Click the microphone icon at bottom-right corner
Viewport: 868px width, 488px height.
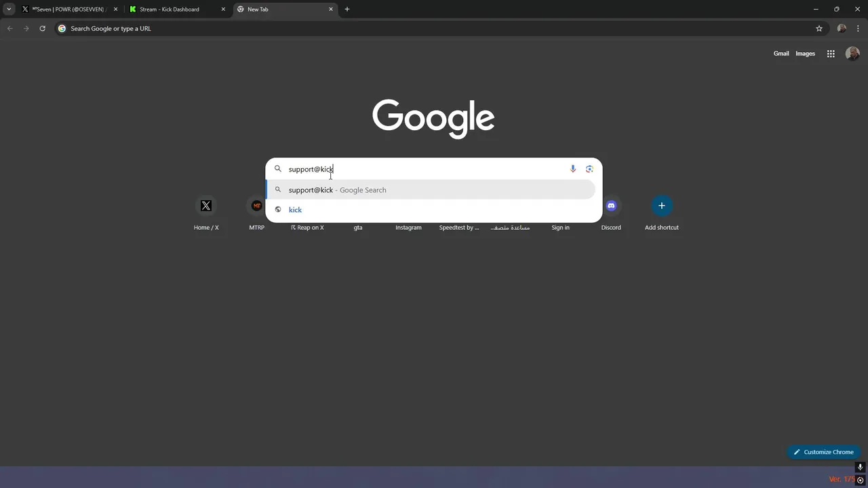click(x=861, y=467)
